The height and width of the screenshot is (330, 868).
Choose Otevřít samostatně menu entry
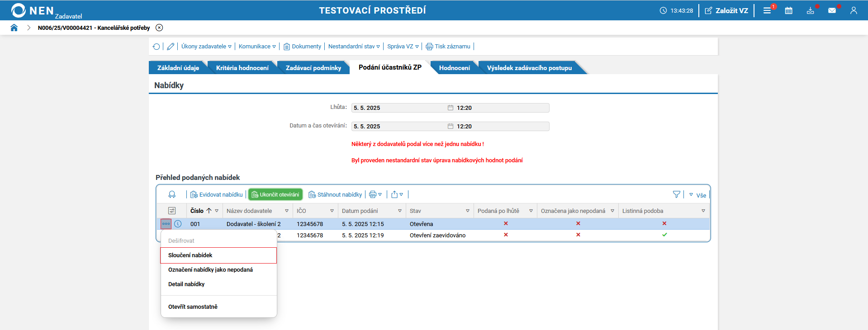(219, 307)
